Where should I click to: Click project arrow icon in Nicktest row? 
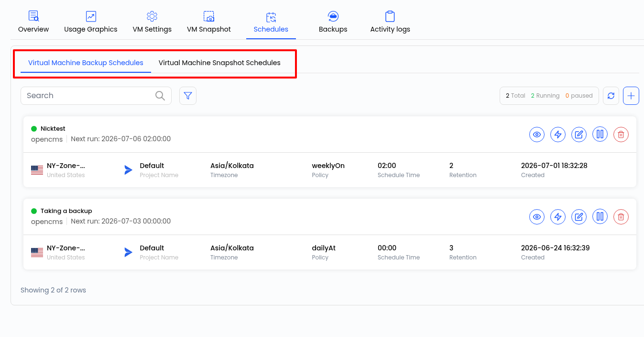point(128,170)
